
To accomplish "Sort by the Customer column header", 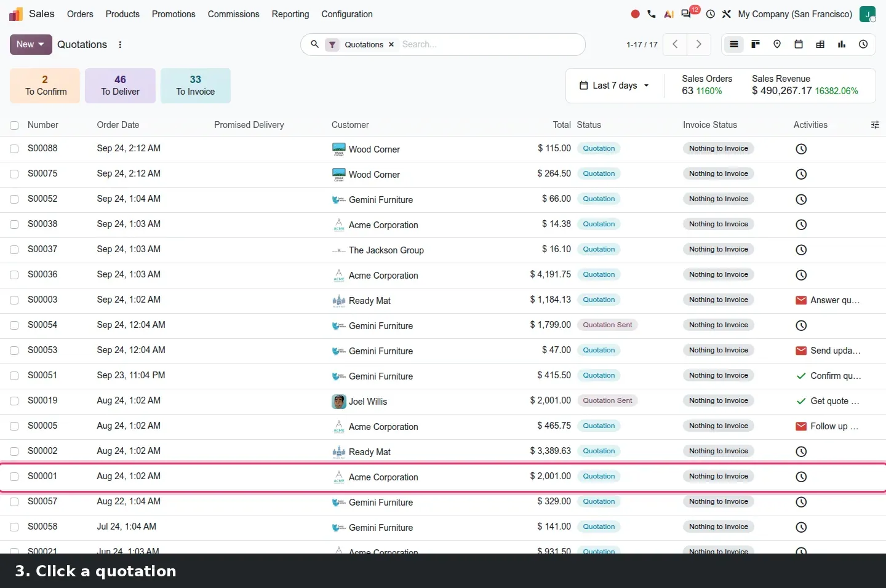I will (x=350, y=125).
